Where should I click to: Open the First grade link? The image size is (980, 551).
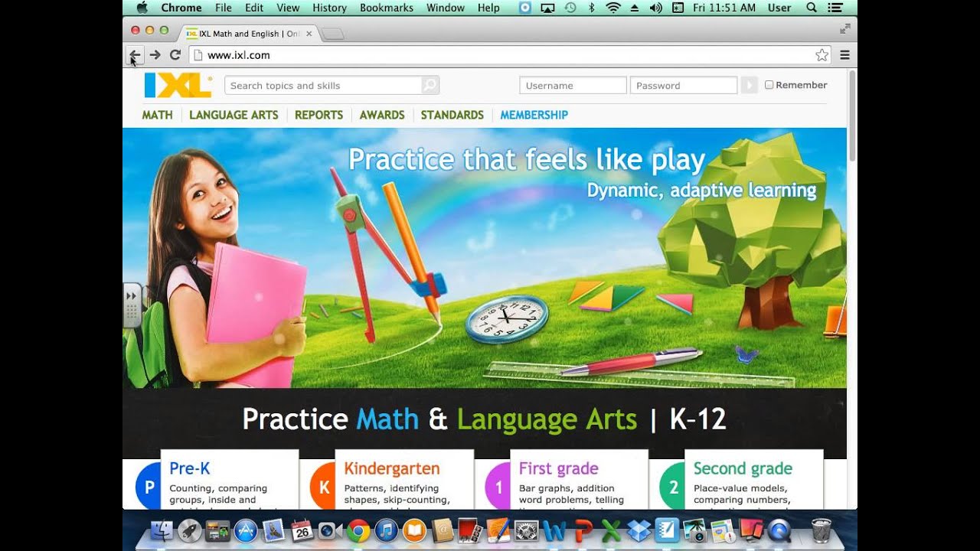559,468
